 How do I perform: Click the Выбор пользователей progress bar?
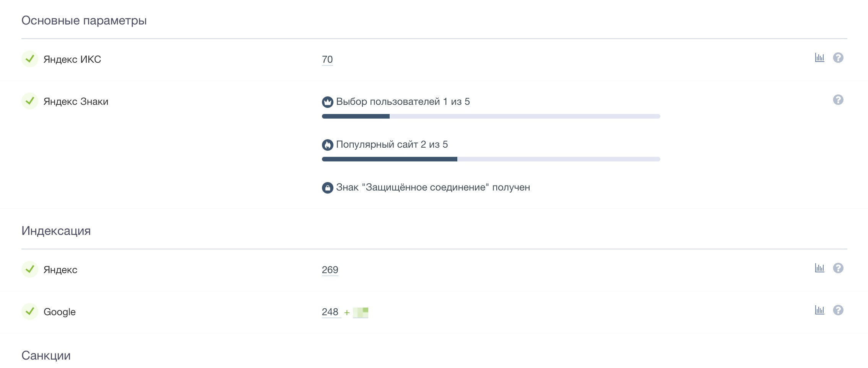pyautogui.click(x=491, y=116)
